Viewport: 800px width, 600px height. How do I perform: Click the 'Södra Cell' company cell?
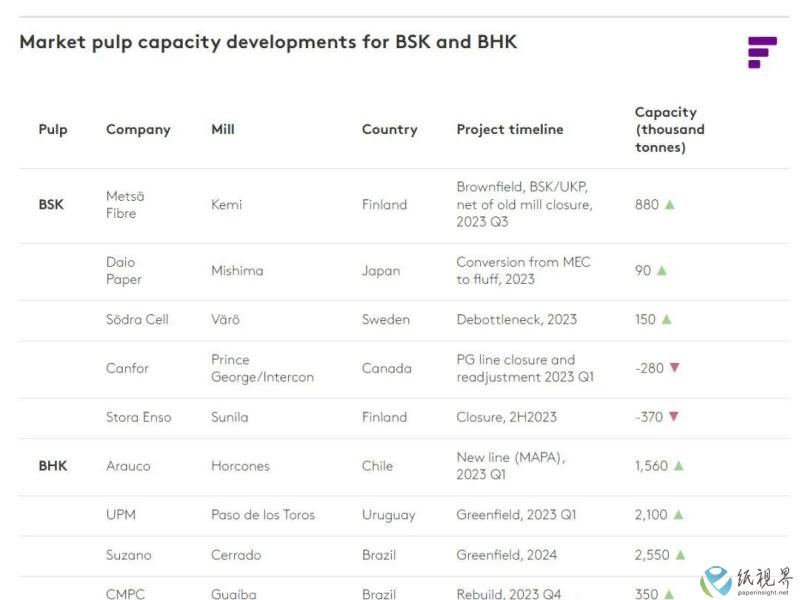pyautogui.click(x=137, y=319)
